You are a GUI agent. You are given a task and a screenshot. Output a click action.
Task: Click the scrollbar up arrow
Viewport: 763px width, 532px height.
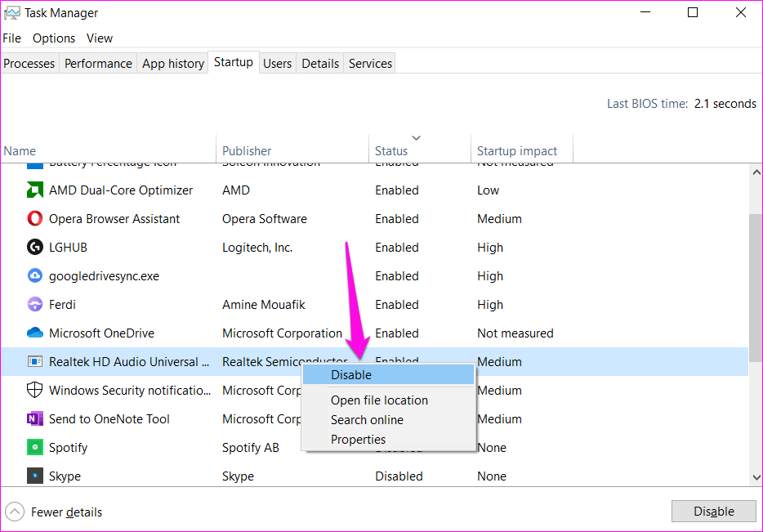click(756, 172)
